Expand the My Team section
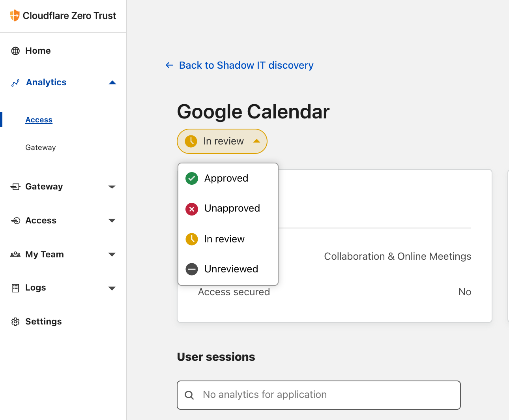Screen dimensions: 509x420 pos(112,255)
